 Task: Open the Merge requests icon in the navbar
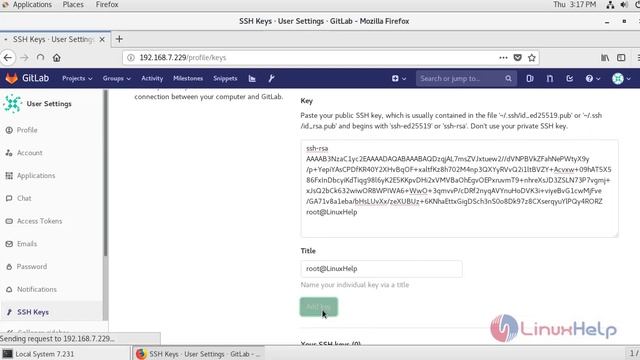pyautogui.click(x=549, y=78)
